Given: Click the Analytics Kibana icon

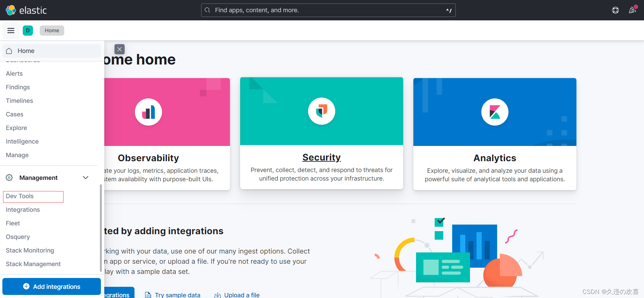Looking at the screenshot, I should point(495,112).
